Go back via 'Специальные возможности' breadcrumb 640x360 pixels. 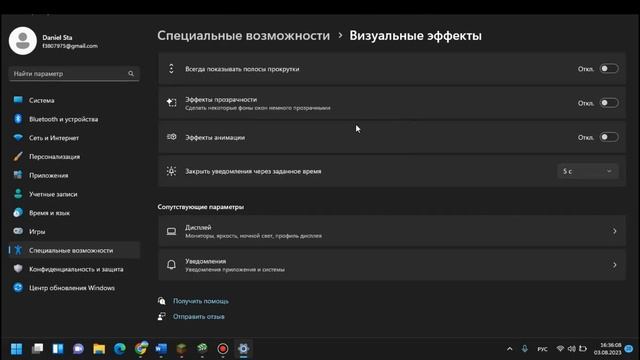click(243, 36)
